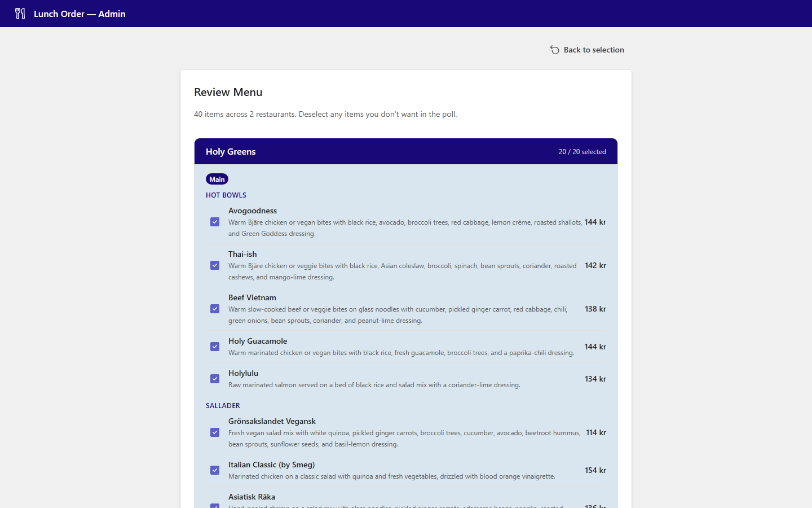This screenshot has width=812, height=508.
Task: Click the Avogoodness item name
Action: click(x=253, y=211)
